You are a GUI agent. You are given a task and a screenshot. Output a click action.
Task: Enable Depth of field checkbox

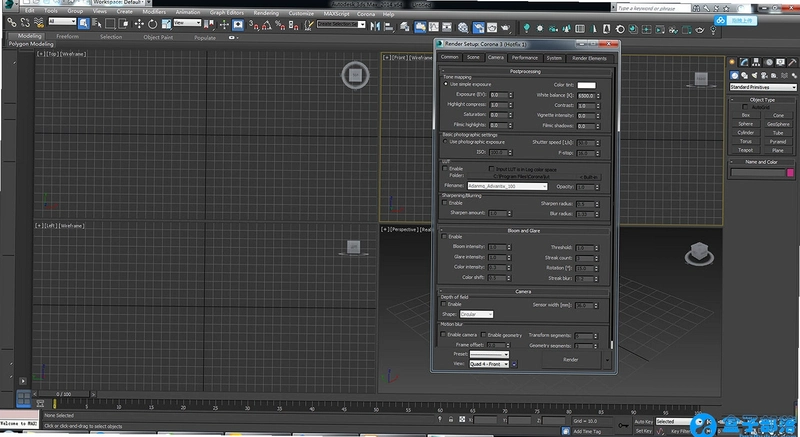[x=444, y=304]
